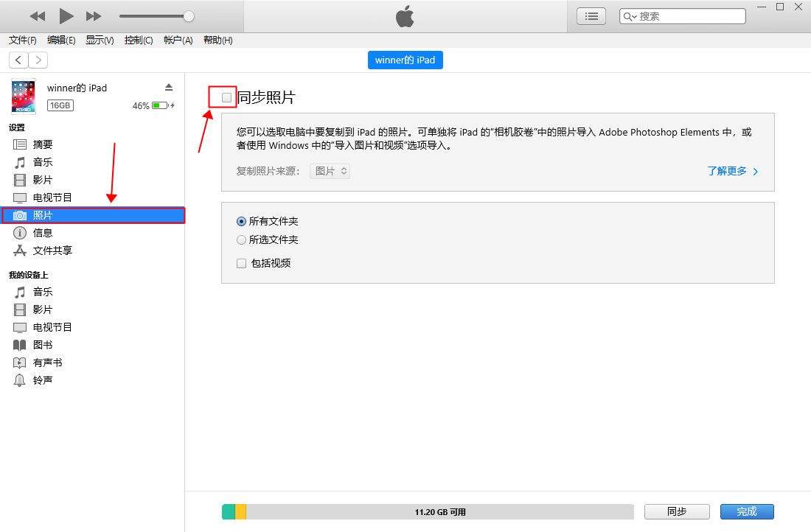This screenshot has width=811, height=532.
Task: Open the 帐户(A) menu
Action: (178, 41)
